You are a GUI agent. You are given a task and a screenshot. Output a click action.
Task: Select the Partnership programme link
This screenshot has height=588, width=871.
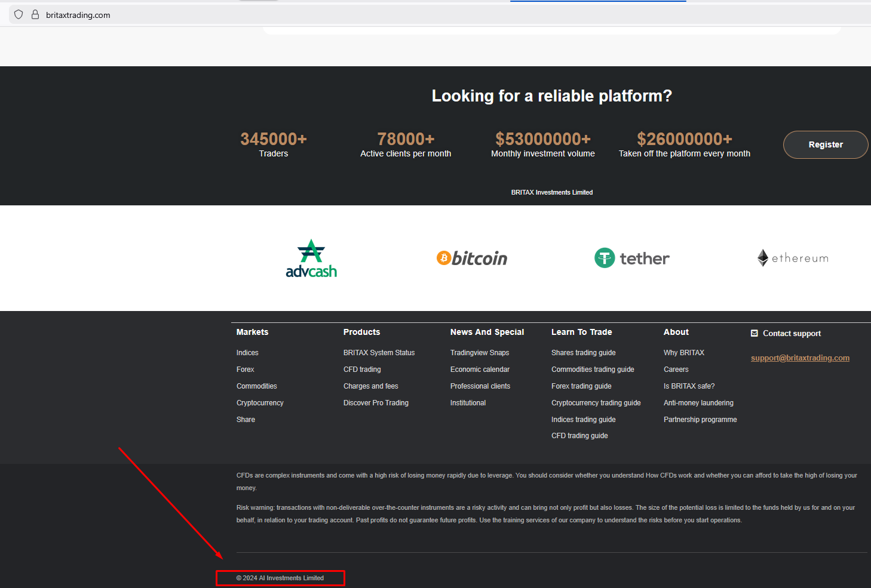700,419
